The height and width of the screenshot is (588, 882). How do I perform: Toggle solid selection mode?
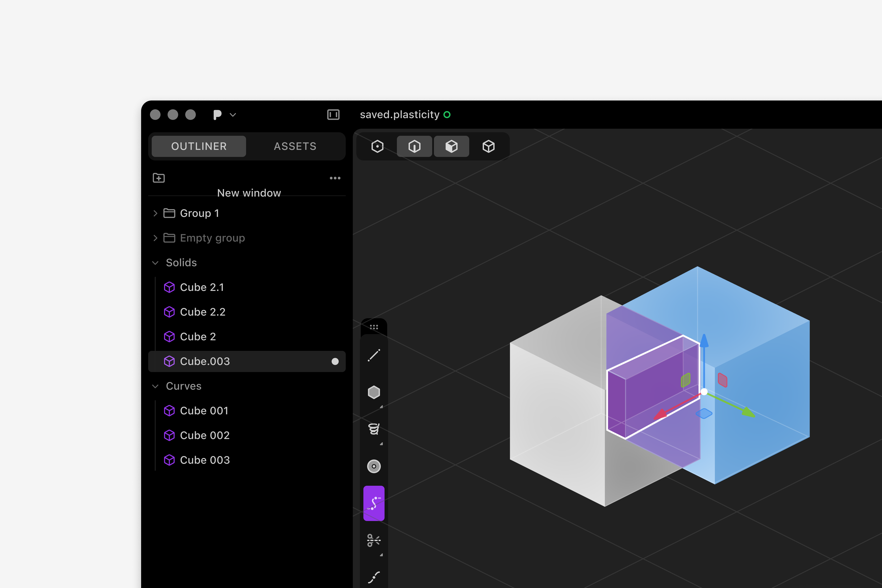click(x=488, y=146)
